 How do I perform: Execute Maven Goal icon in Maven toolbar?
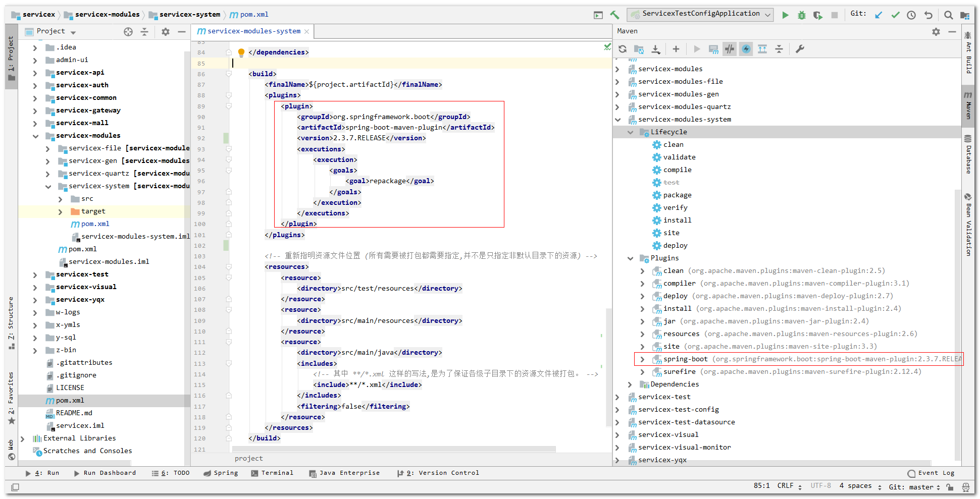coord(713,49)
